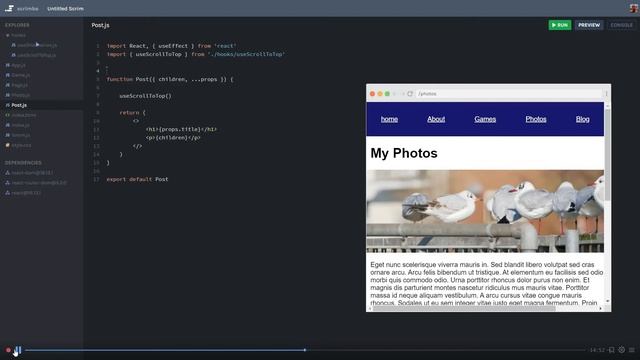Click the preview browser back arrow
The height and width of the screenshot is (360, 640).
395,94
